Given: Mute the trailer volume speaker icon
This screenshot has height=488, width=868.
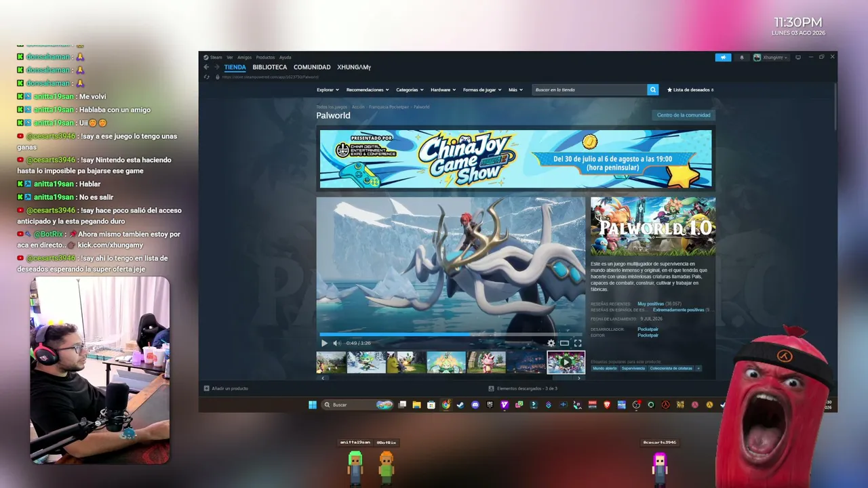Looking at the screenshot, I should (x=336, y=343).
